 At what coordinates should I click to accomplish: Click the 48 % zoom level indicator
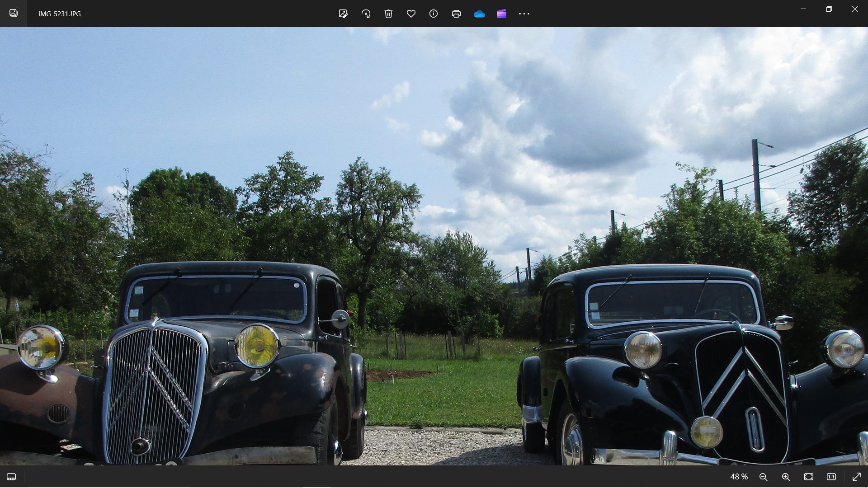(739, 477)
